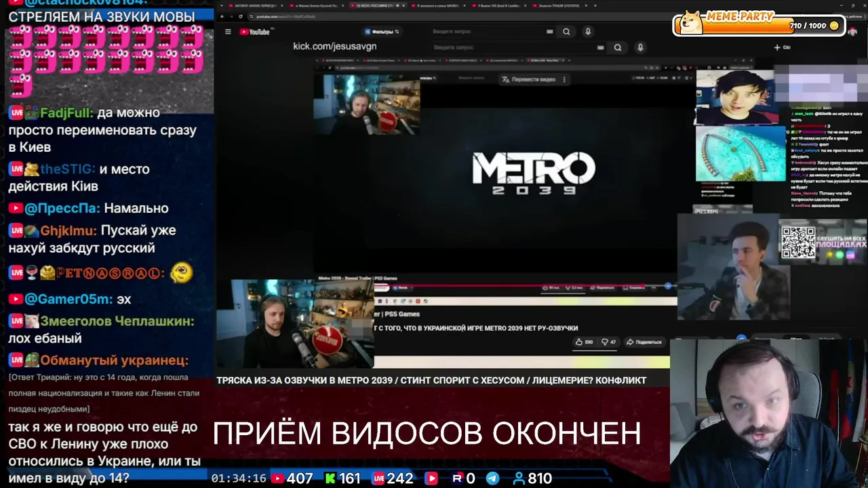
Task: Click the stream timer 01:34:16
Action: (239, 479)
